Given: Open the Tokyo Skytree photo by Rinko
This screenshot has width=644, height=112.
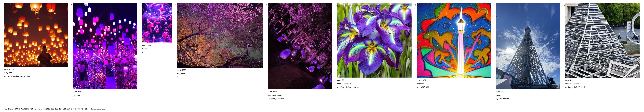Looking at the screenshot, I should [x=528, y=46].
